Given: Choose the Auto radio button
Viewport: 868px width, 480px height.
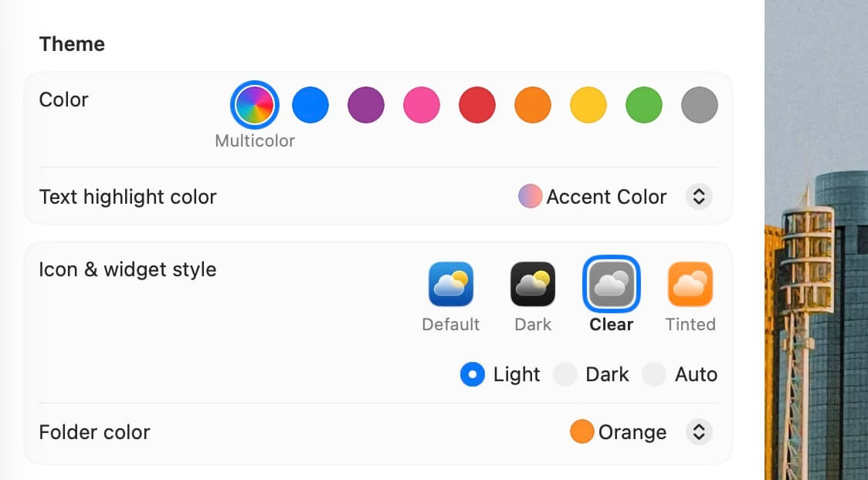Looking at the screenshot, I should click(x=654, y=375).
